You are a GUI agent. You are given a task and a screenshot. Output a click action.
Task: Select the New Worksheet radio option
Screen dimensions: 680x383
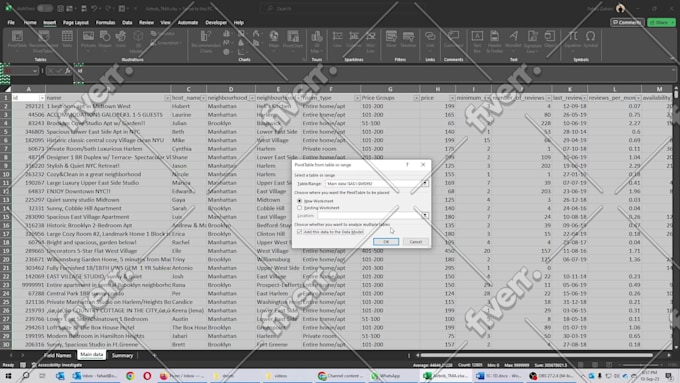[x=299, y=201]
